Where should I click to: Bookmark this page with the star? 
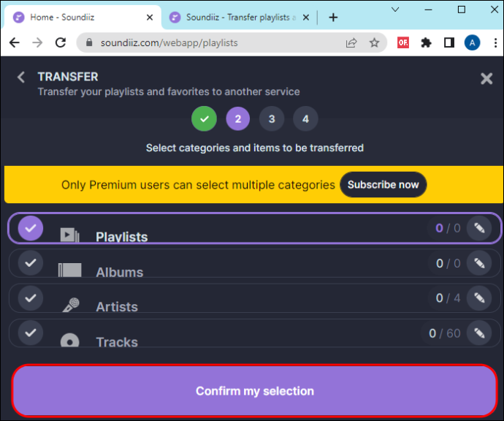pyautogui.click(x=374, y=42)
